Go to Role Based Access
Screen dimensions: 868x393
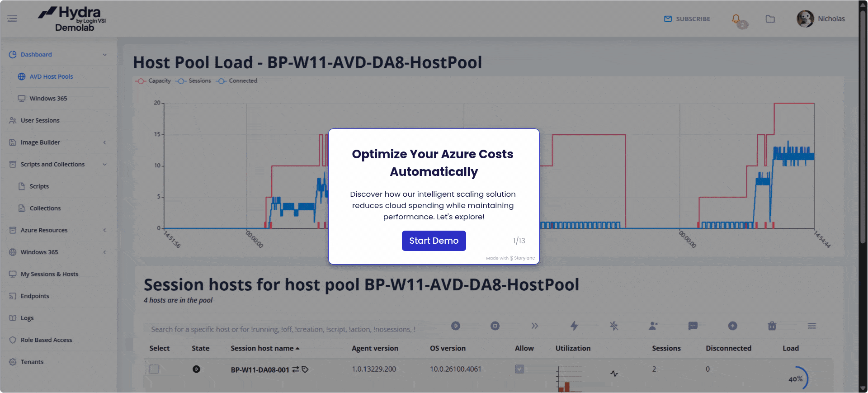click(46, 340)
